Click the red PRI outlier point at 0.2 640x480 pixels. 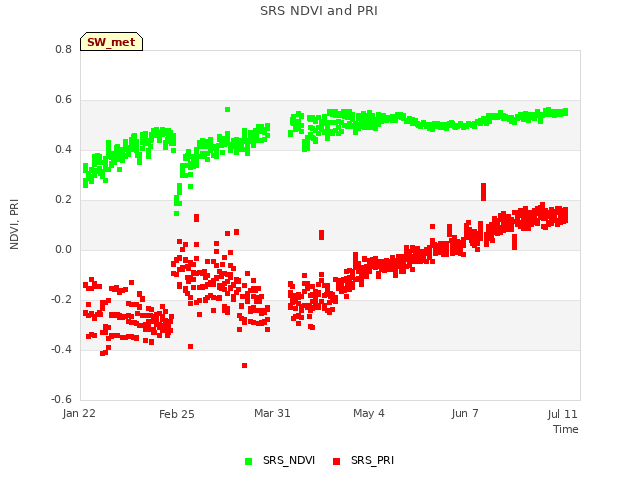click(x=484, y=192)
